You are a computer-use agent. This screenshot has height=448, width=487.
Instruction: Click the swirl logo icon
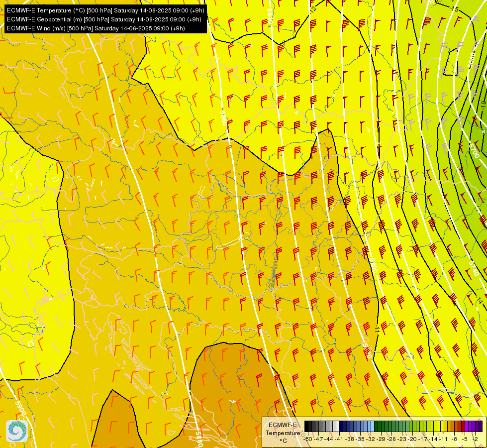[x=17, y=431]
